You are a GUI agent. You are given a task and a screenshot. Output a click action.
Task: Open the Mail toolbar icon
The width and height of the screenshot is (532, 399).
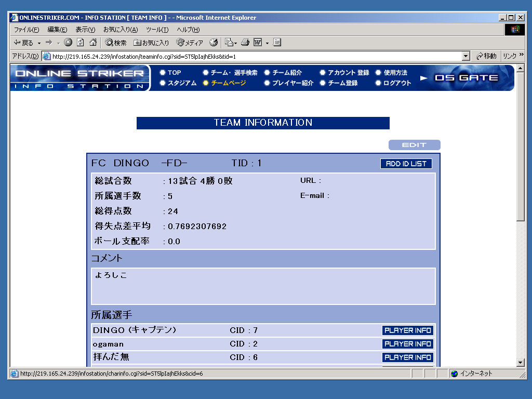pyautogui.click(x=230, y=43)
